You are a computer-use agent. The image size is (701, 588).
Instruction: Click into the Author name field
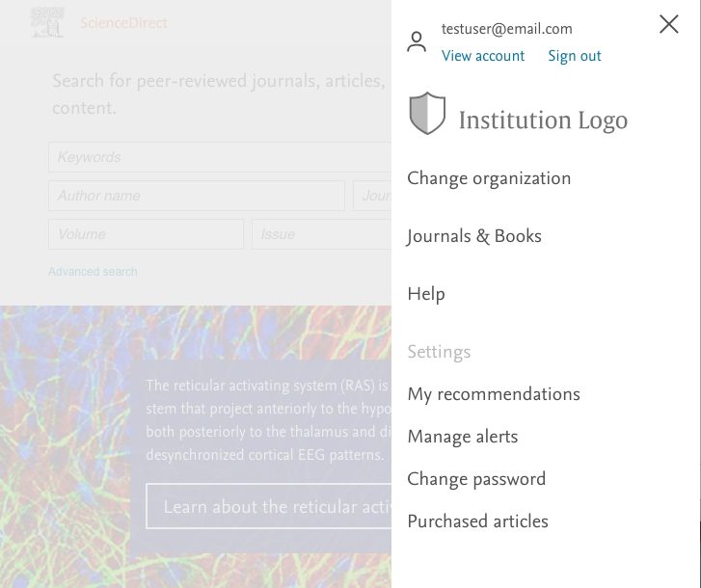point(197,196)
